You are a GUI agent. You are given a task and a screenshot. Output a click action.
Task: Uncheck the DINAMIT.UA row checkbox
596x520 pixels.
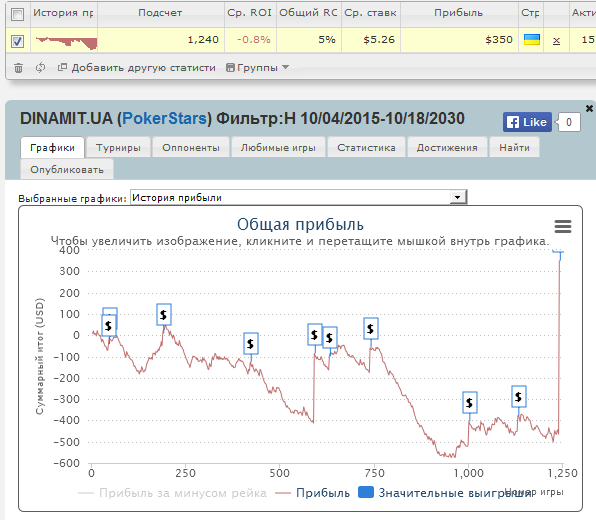click(x=17, y=41)
